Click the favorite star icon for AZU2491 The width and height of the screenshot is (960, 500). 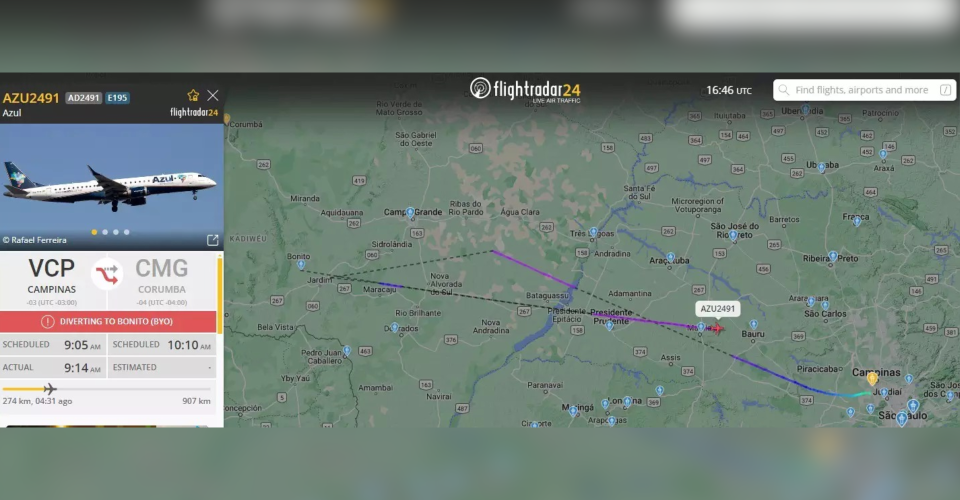pyautogui.click(x=193, y=95)
